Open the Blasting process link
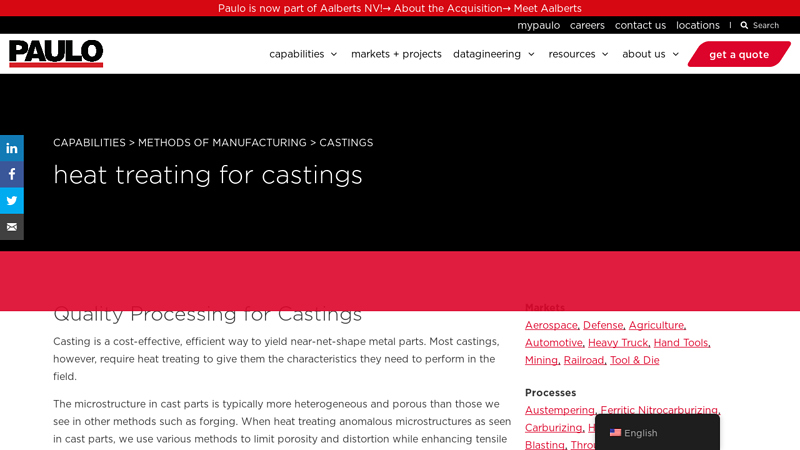 coord(545,445)
